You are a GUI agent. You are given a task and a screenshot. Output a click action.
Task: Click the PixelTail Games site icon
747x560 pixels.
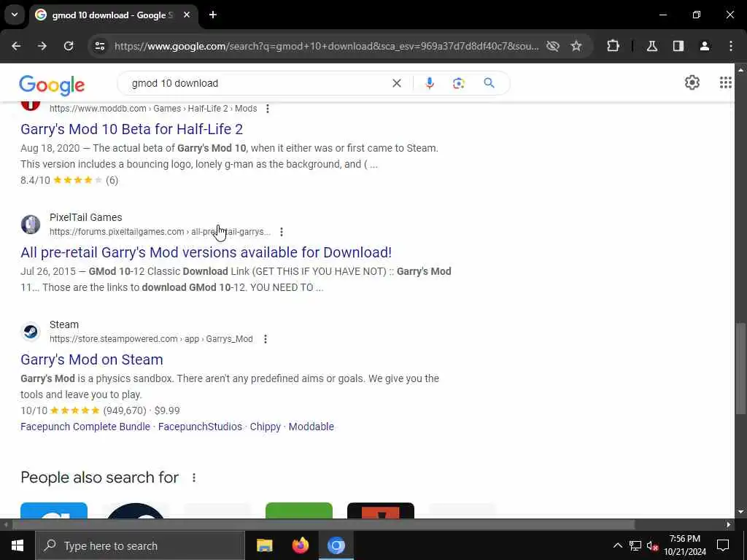pyautogui.click(x=31, y=225)
